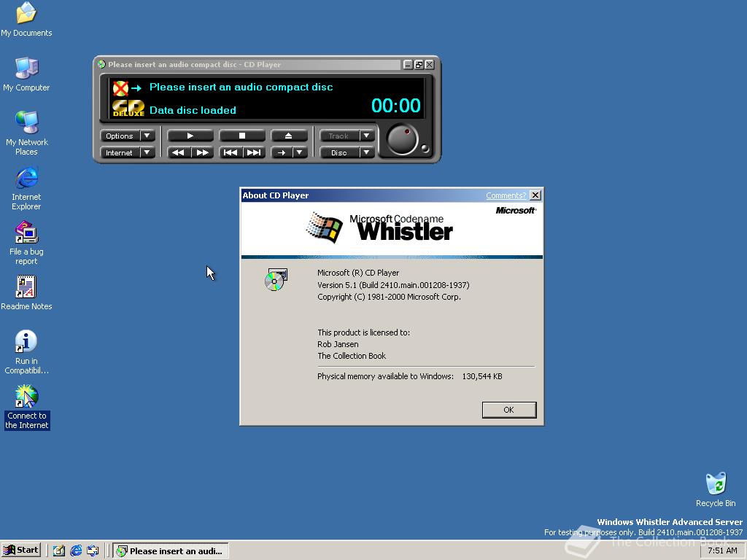Minimize the CD Player window
Screen dimensions: 747x560
pos(409,64)
